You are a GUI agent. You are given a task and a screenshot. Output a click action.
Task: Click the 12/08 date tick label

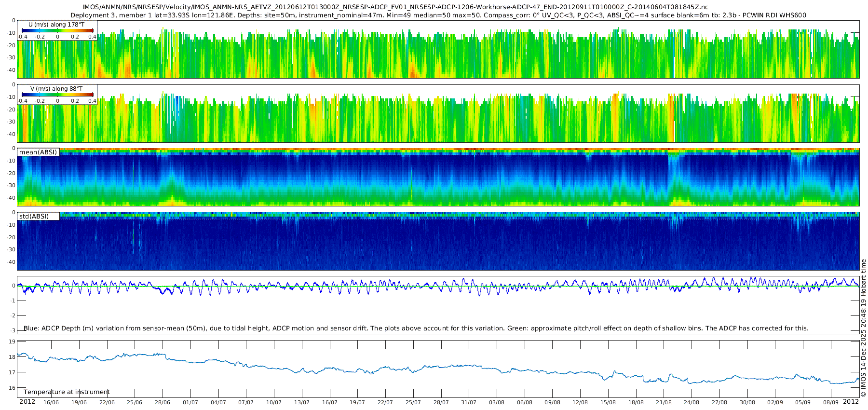point(580,402)
